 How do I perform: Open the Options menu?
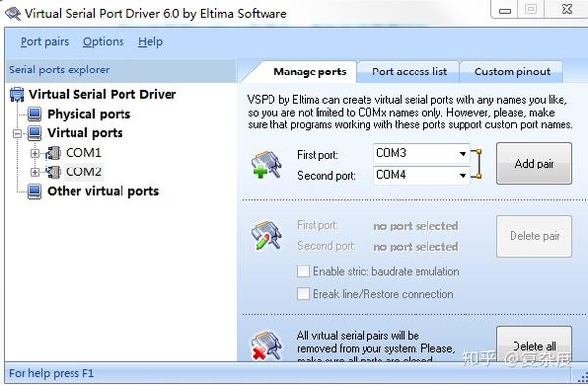point(104,41)
